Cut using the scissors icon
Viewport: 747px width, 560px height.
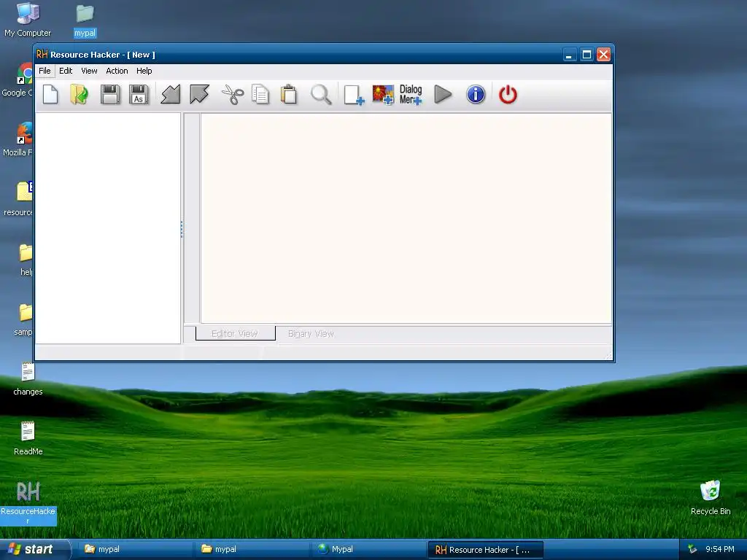click(x=233, y=94)
